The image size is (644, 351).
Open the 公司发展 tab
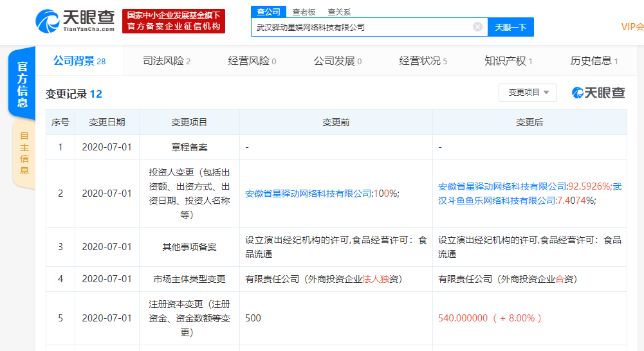pos(337,61)
